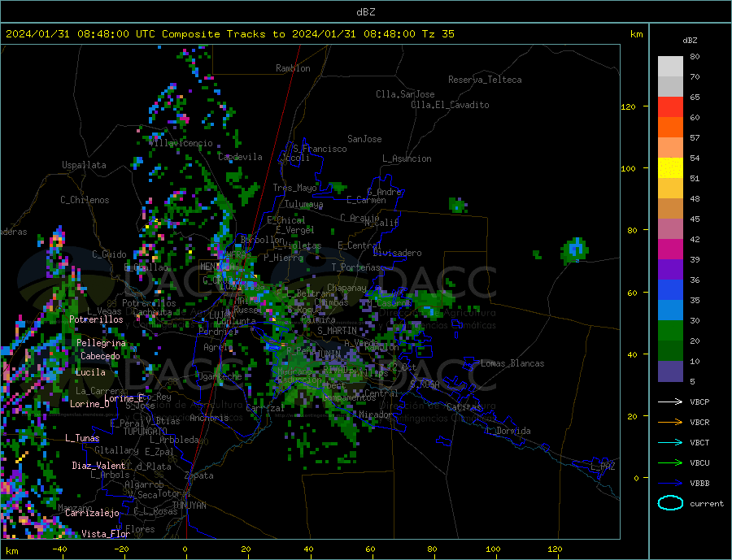The image size is (732, 560).
Task: Select the bright green 30-20 dBZ swatch
Action: coord(670,331)
